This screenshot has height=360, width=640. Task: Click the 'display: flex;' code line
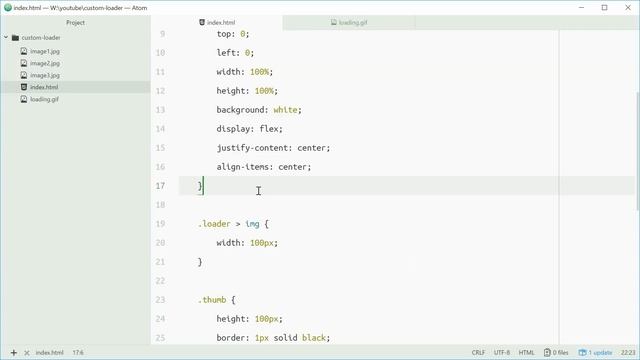coord(249,129)
